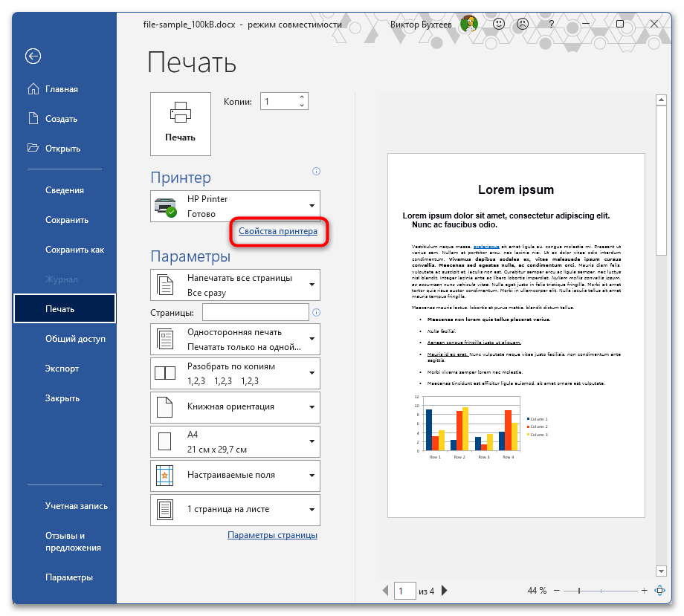Go to previous preview page arrow
Screen dimensions: 684x616
[385, 591]
